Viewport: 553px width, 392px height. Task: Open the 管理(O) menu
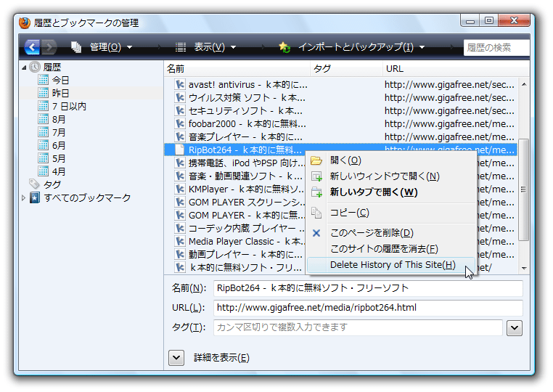[x=102, y=47]
